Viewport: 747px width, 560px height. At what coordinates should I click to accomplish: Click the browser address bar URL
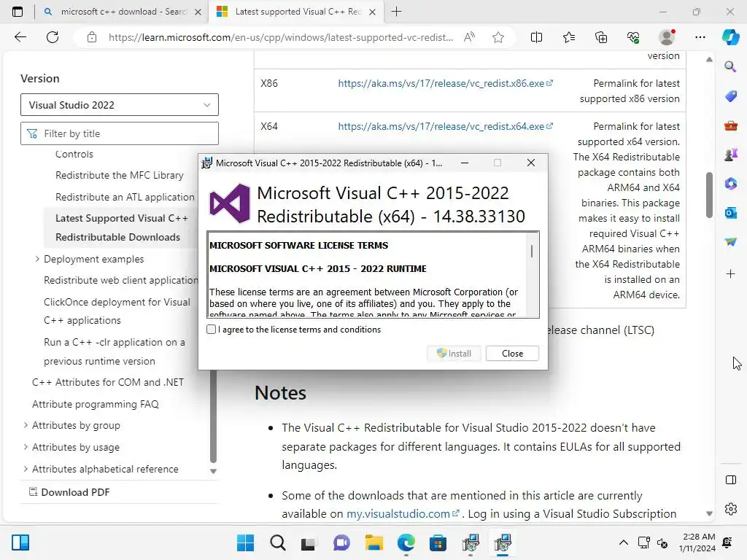281,37
